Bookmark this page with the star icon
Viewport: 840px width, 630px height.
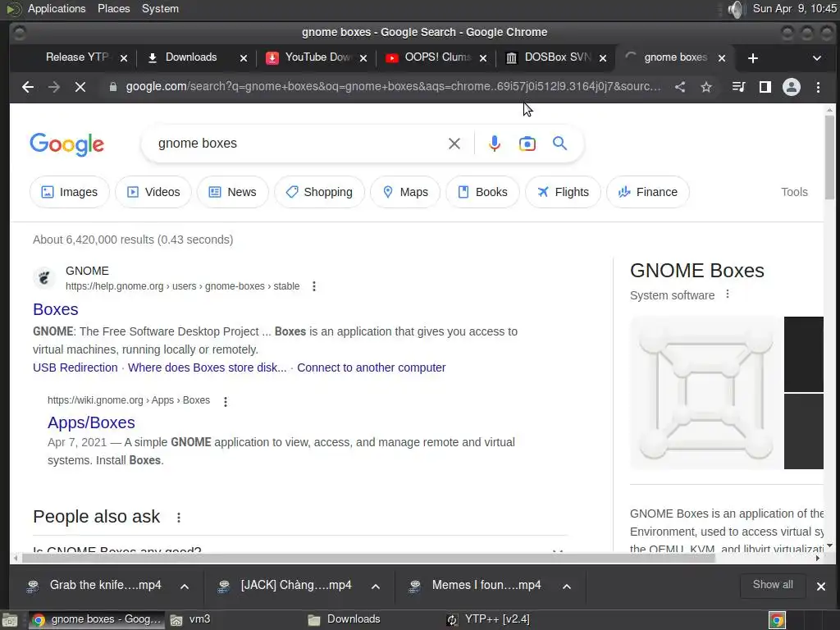[x=706, y=87]
